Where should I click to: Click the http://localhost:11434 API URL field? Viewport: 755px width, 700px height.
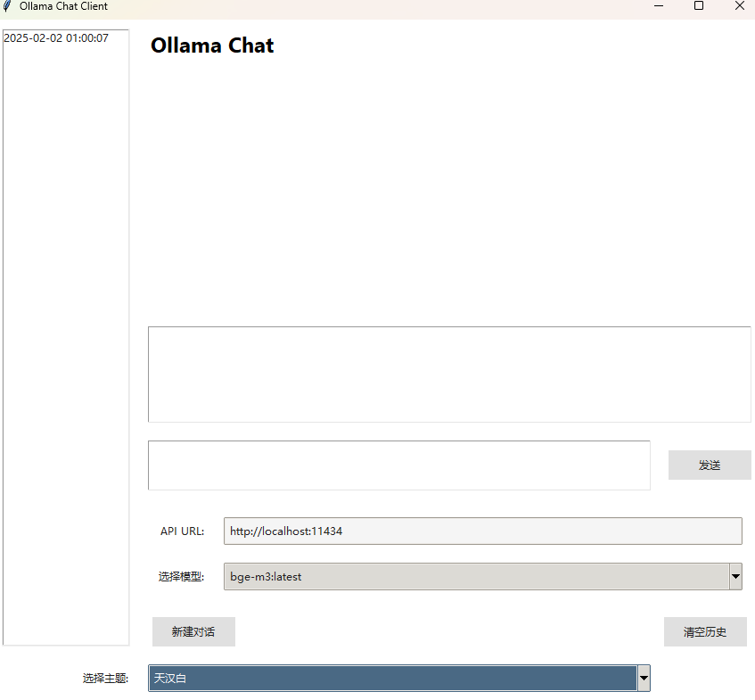point(482,531)
